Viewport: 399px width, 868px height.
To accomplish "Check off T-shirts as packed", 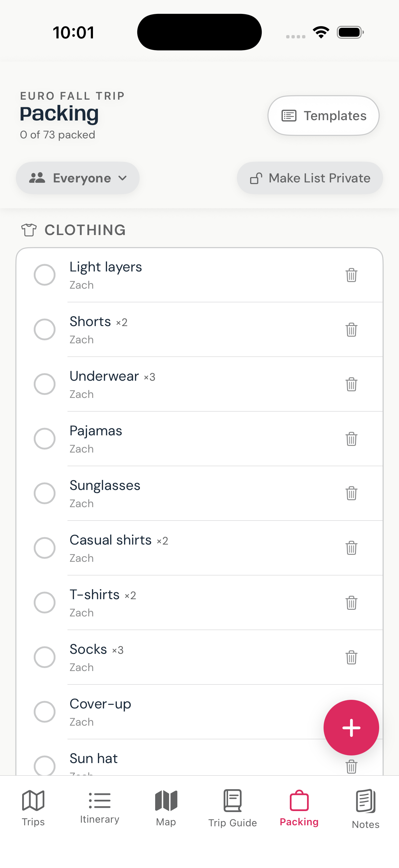I will [x=44, y=603].
